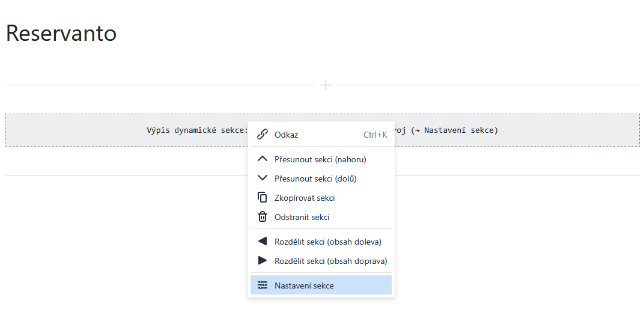Choose the Odkaz menu entry
The image size is (644, 333).
287,135
